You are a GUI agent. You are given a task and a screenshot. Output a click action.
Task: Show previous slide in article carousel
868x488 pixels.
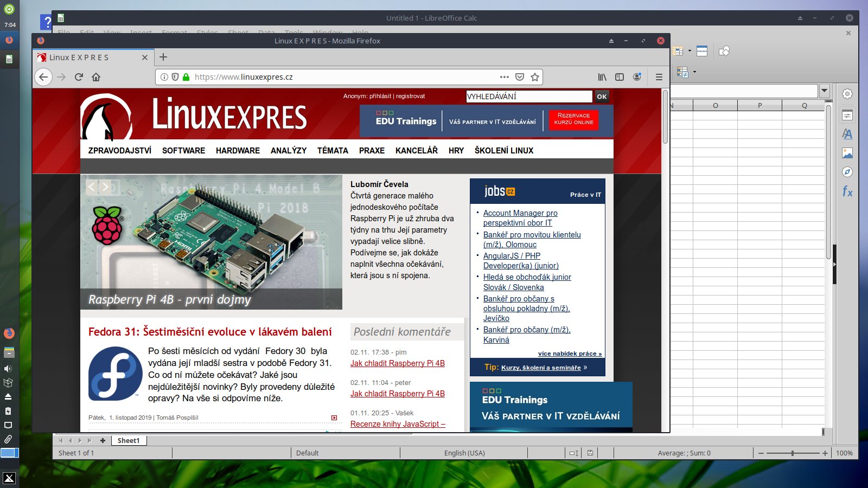91,187
